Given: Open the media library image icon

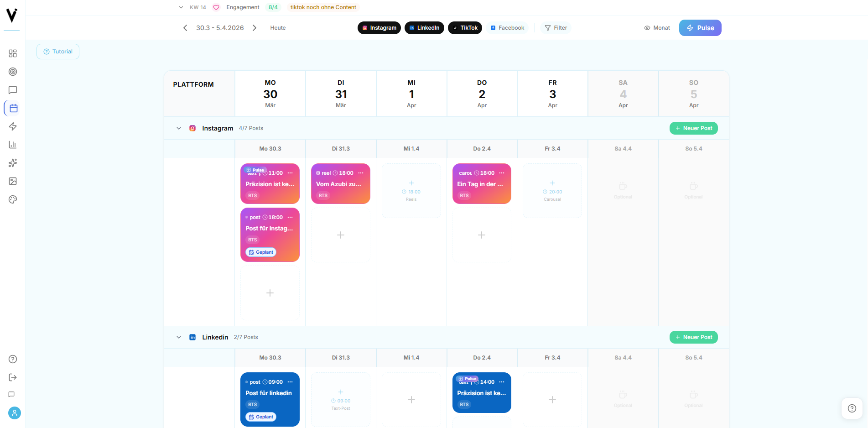Looking at the screenshot, I should click(x=13, y=181).
